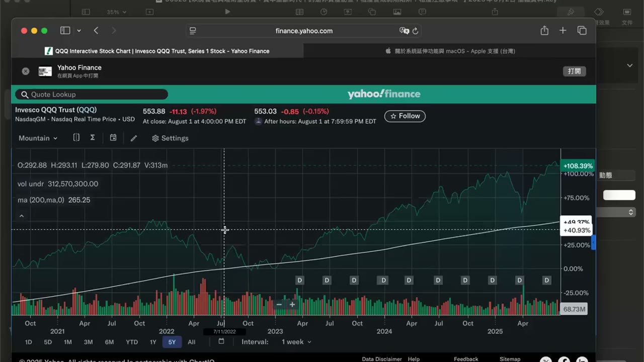The image size is (644, 362).
Task: Open a new tab with the plus icon
Action: coord(562,31)
